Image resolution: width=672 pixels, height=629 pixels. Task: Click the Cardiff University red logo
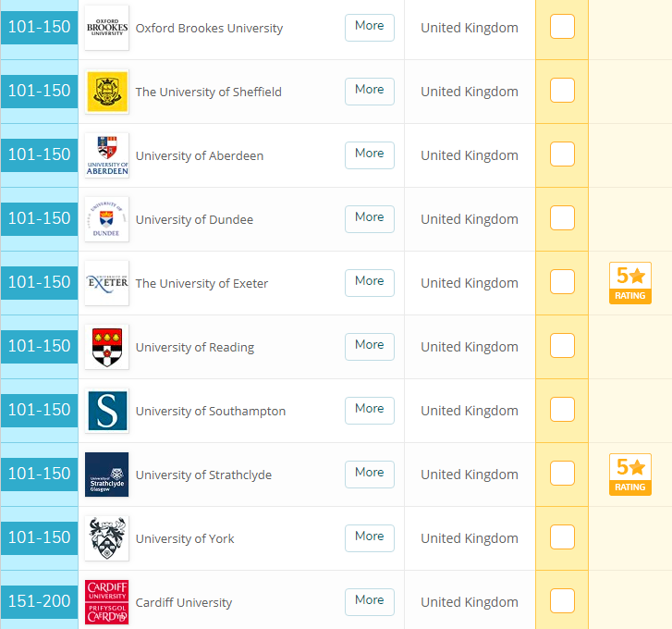coord(106,602)
